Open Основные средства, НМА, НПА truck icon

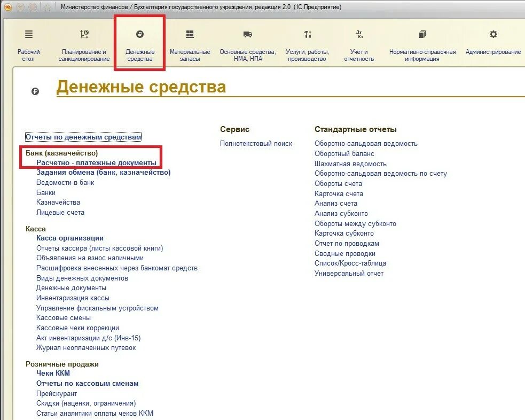point(248,34)
